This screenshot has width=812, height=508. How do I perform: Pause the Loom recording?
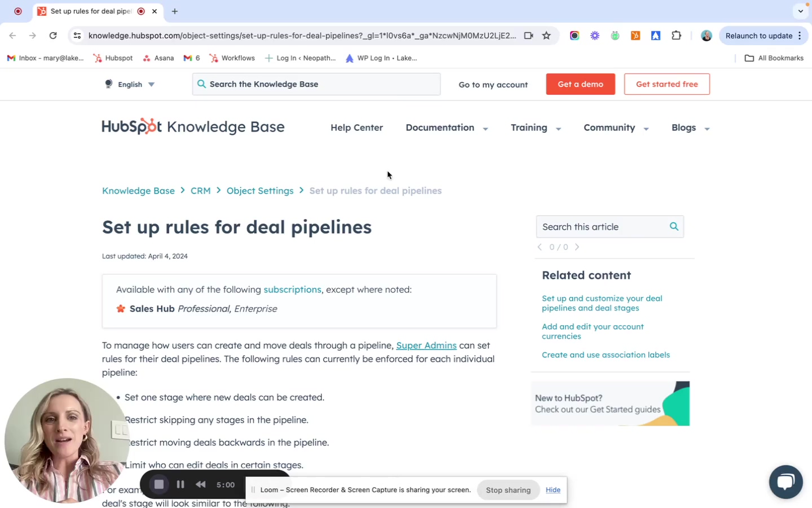click(x=180, y=484)
